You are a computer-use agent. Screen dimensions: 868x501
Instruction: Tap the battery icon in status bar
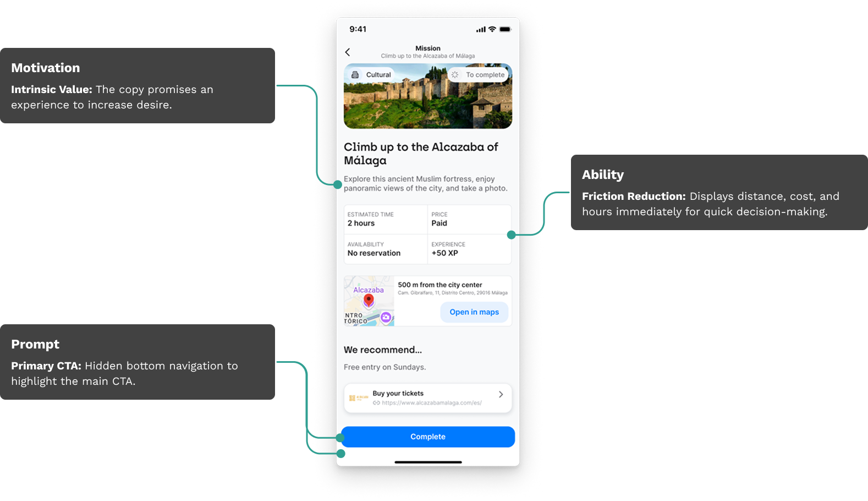pos(505,29)
